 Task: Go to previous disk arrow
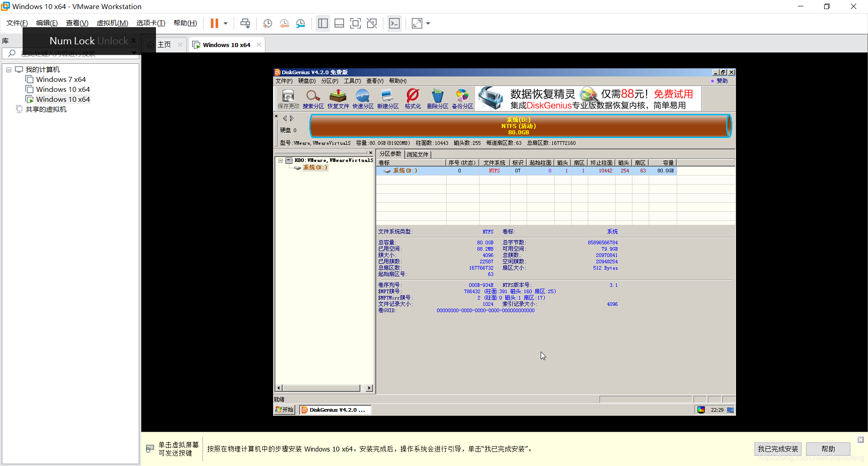point(285,119)
